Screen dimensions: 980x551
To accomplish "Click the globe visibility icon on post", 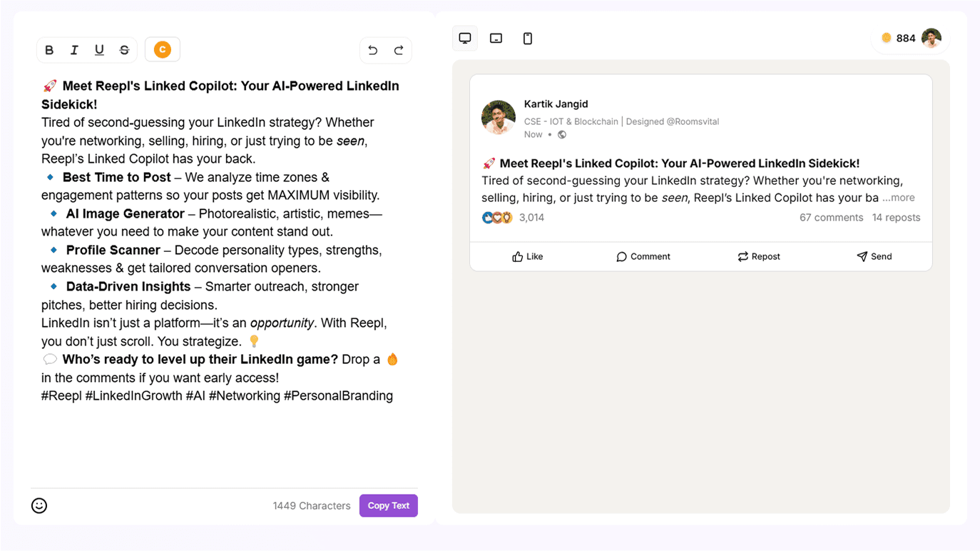I will [x=562, y=134].
